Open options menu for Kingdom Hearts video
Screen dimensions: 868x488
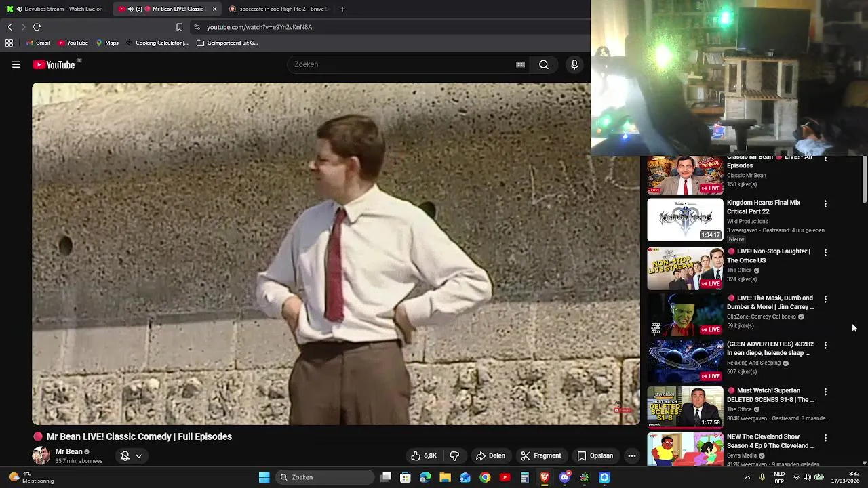825,203
